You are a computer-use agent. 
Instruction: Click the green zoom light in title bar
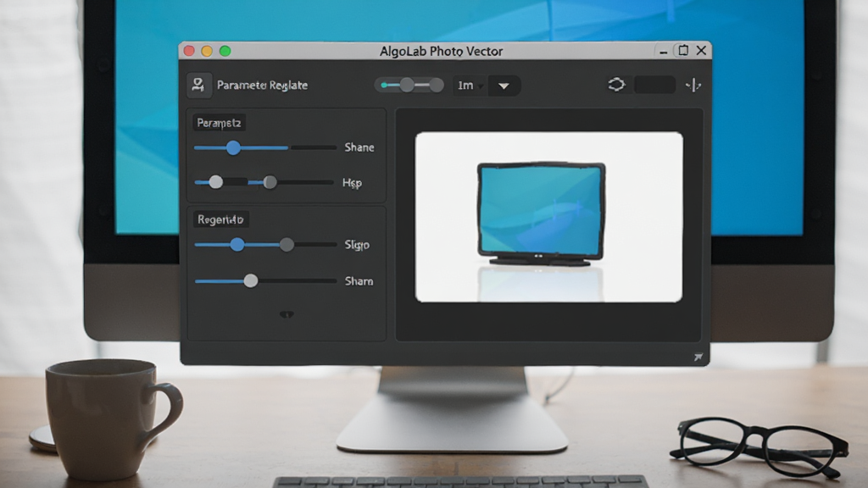225,51
